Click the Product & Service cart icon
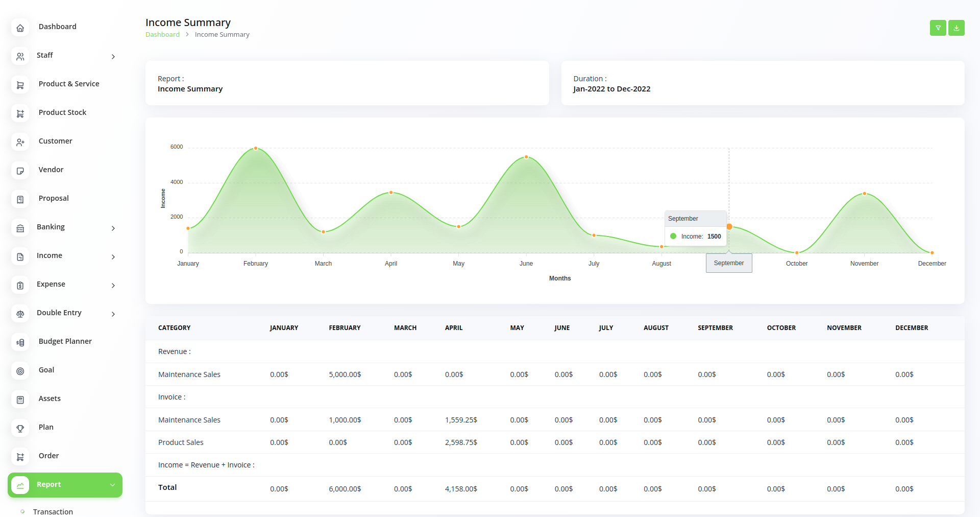Screen dimensions: 980x517 (20, 85)
